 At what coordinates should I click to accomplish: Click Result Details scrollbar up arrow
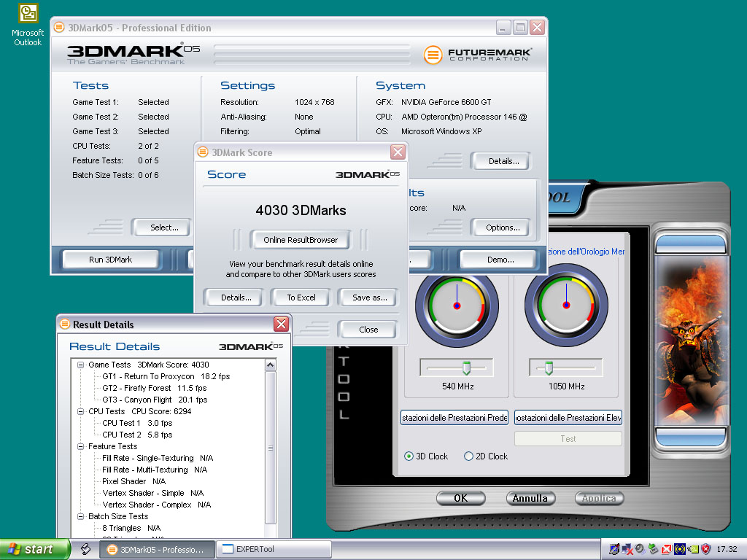(270, 365)
